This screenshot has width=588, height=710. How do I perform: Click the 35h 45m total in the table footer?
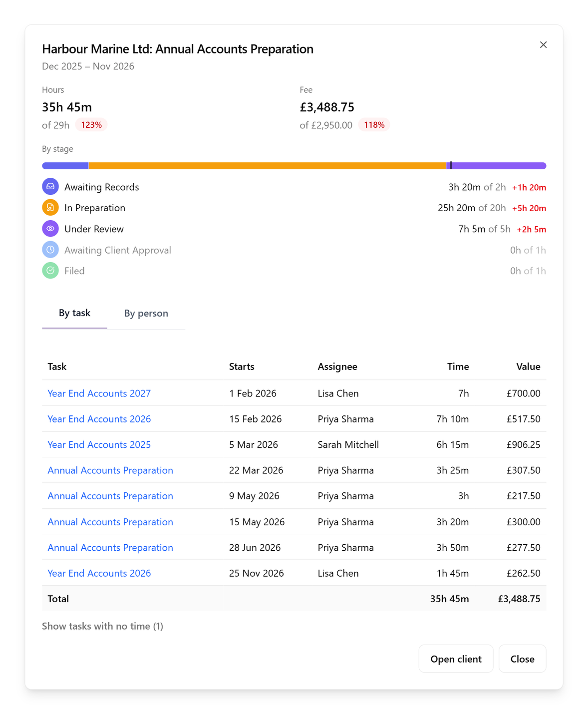pyautogui.click(x=450, y=599)
